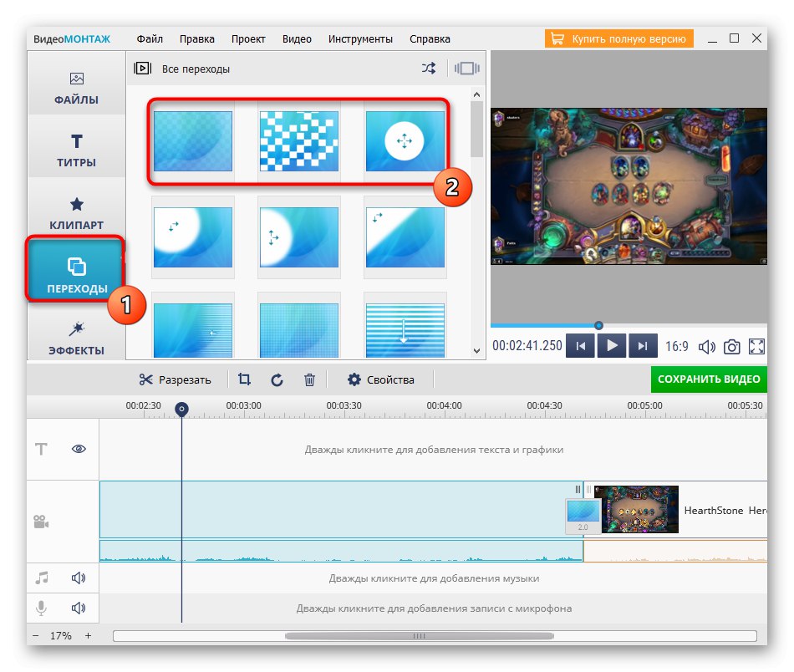Jump to previous frame in player
This screenshot has width=794, height=672.
click(x=580, y=346)
